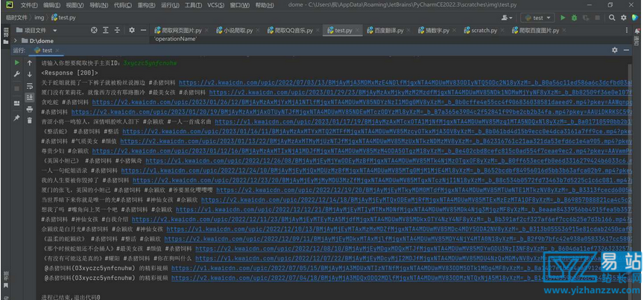Open the 文件(F) menu
644x300 pixels.
coord(29,5)
